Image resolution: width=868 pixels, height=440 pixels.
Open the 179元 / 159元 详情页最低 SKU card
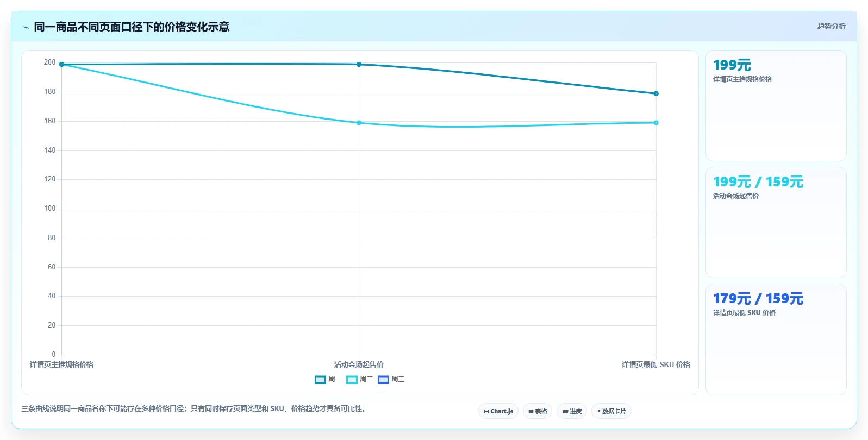pyautogui.click(x=776, y=340)
